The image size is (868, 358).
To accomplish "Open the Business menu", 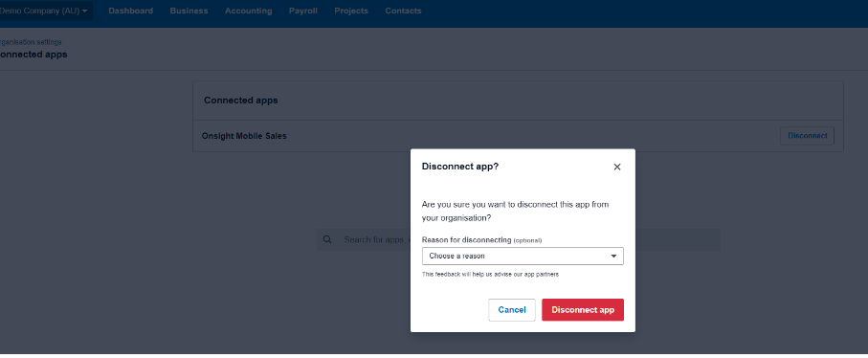I will 189,11.
